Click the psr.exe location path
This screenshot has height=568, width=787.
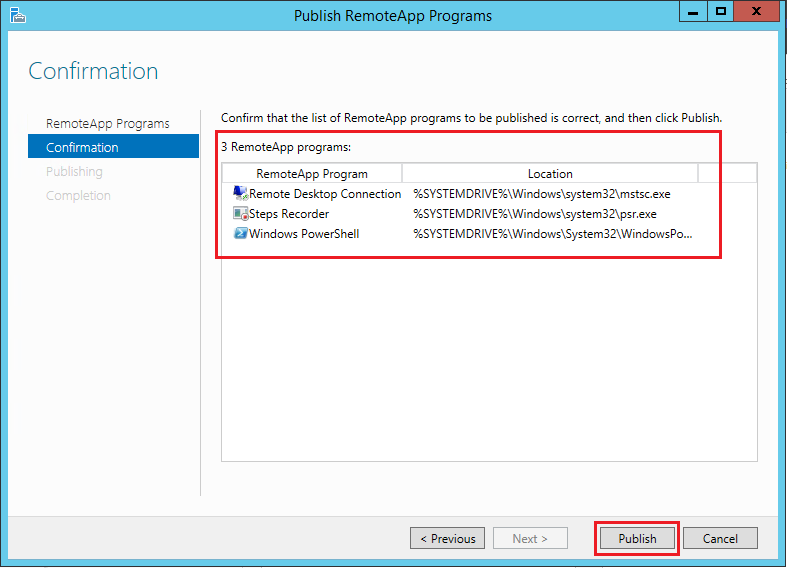[535, 214]
